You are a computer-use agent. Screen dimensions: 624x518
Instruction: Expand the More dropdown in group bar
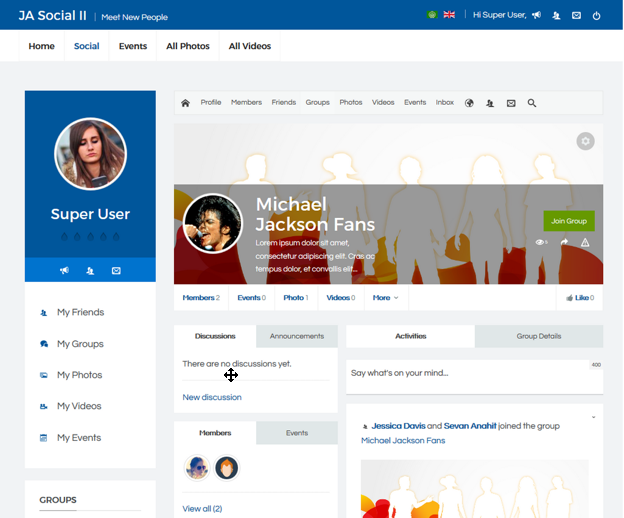[386, 298]
